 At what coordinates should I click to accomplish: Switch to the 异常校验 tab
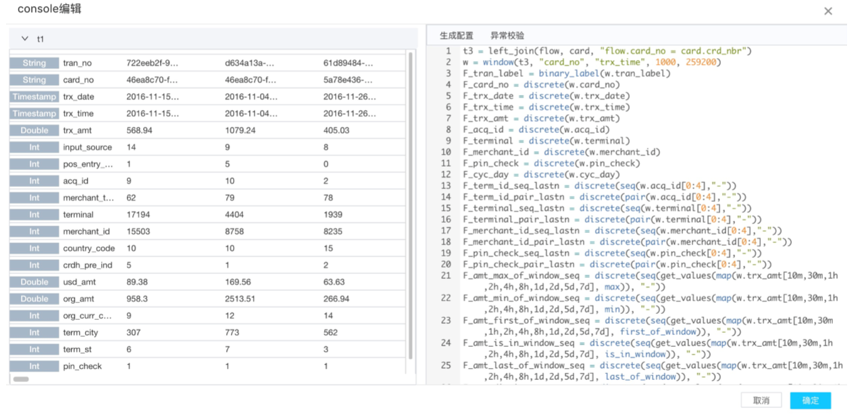pos(507,36)
